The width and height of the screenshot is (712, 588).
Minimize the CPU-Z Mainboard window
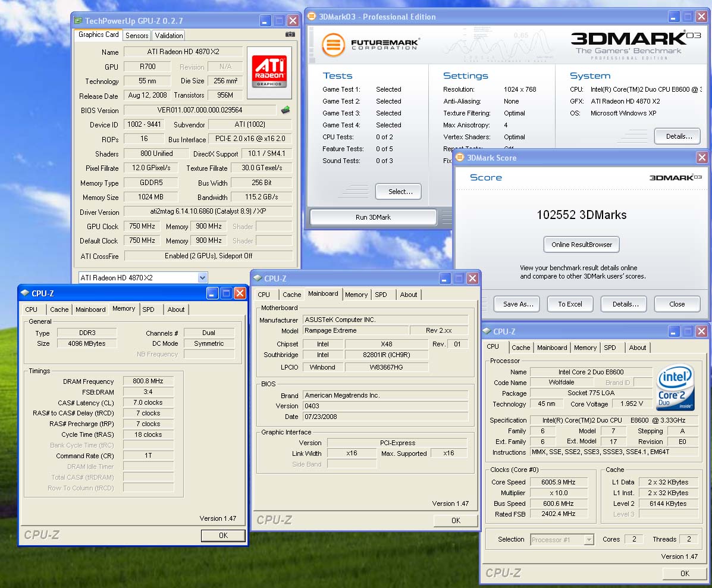pos(445,279)
